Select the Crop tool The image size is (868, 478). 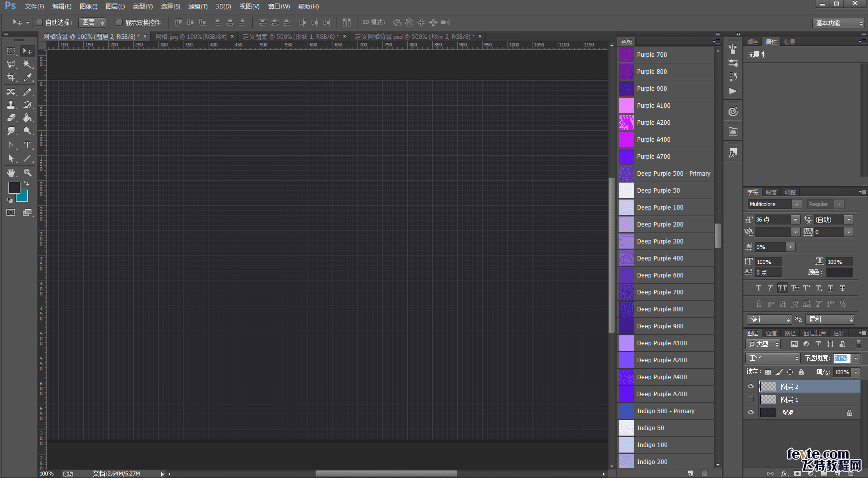[x=11, y=77]
